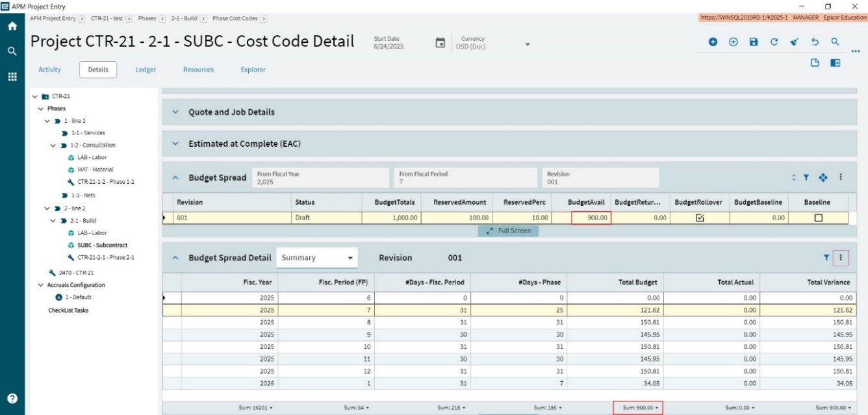Open the Help question mark icon

12,399
